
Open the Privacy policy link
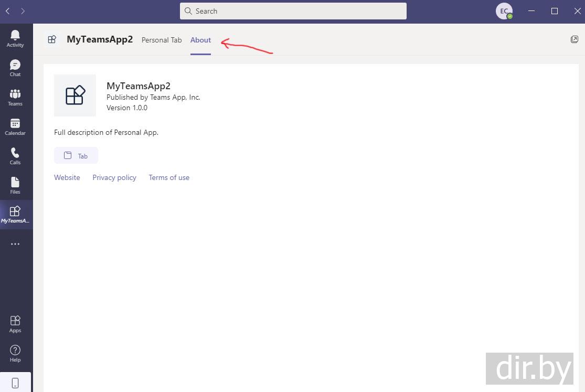click(114, 178)
